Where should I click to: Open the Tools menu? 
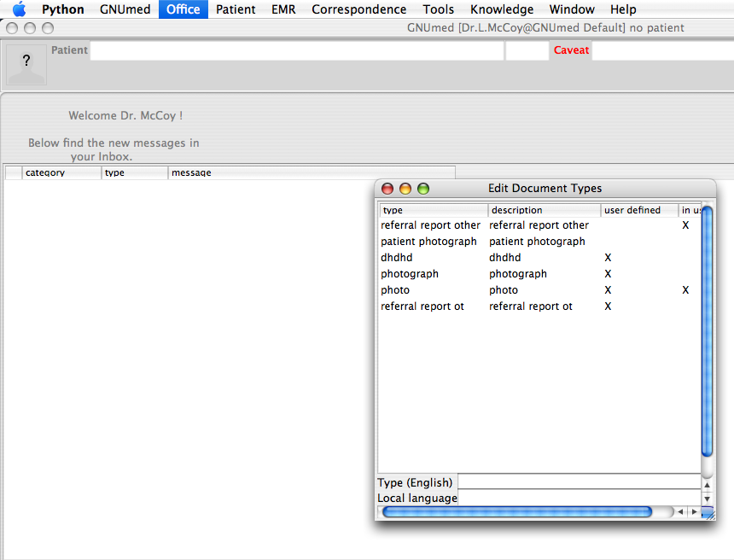pos(438,9)
